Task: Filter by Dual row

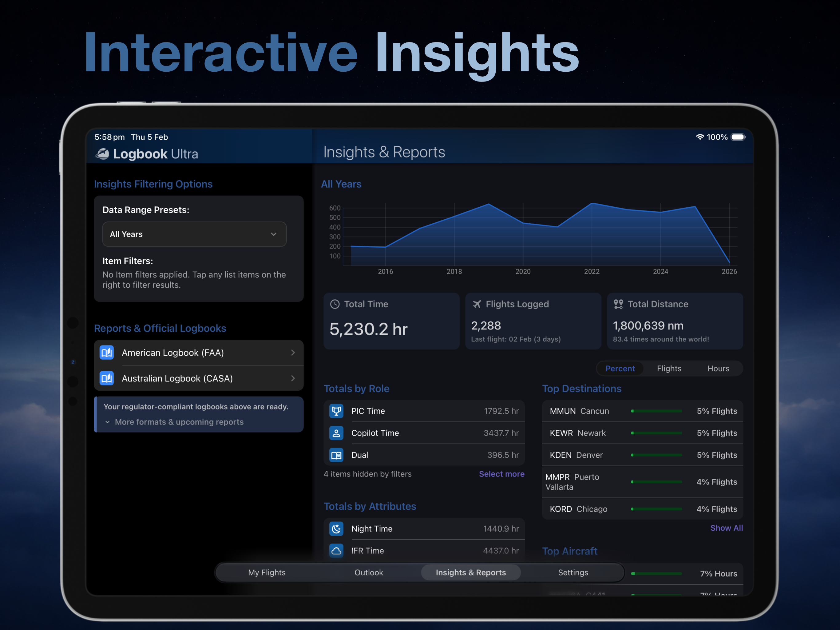Action: (424, 455)
